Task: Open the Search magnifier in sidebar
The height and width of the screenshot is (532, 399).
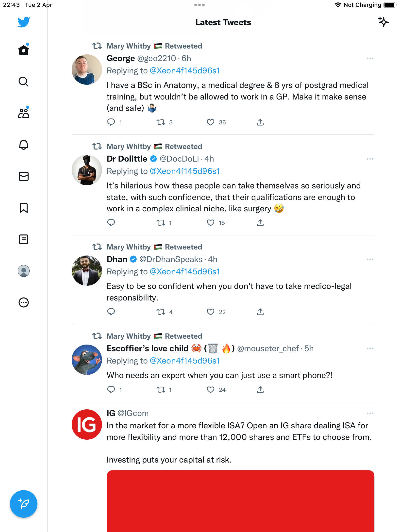Action: (x=24, y=82)
